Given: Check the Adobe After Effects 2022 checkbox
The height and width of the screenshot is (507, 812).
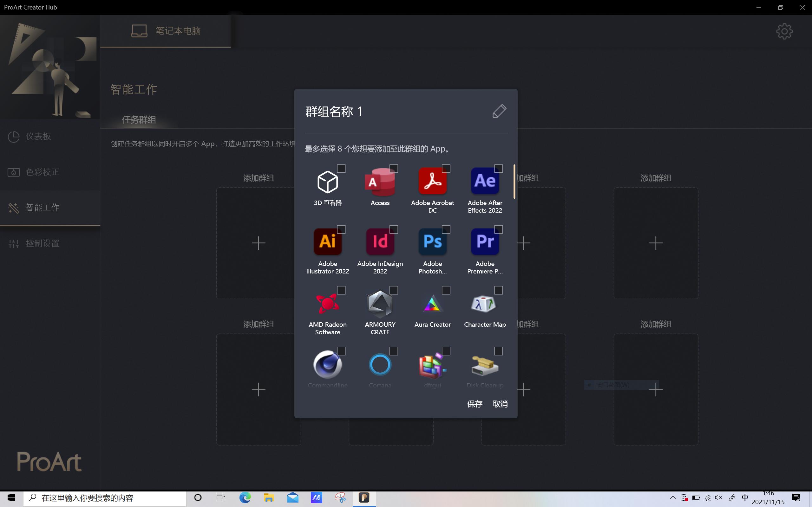Looking at the screenshot, I should pyautogui.click(x=499, y=168).
